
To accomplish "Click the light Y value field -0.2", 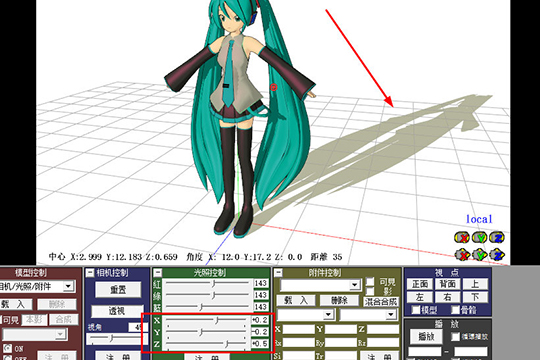I will pyautogui.click(x=260, y=332).
